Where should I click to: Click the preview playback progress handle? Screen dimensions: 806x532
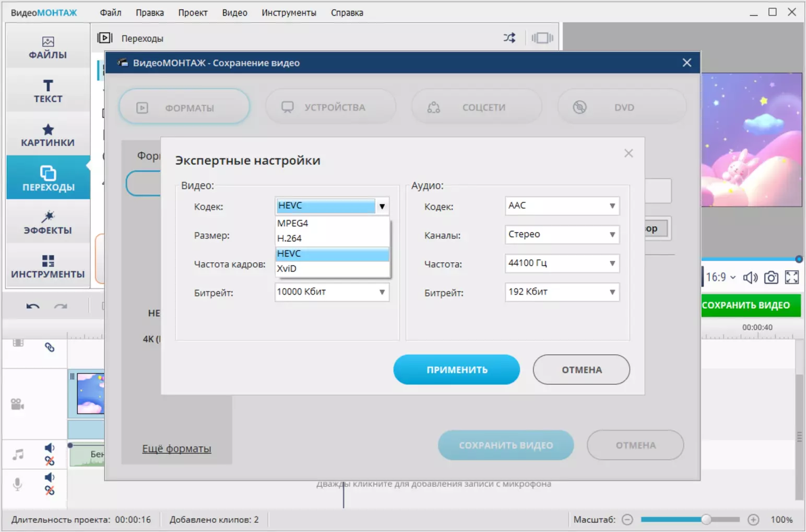(x=799, y=259)
